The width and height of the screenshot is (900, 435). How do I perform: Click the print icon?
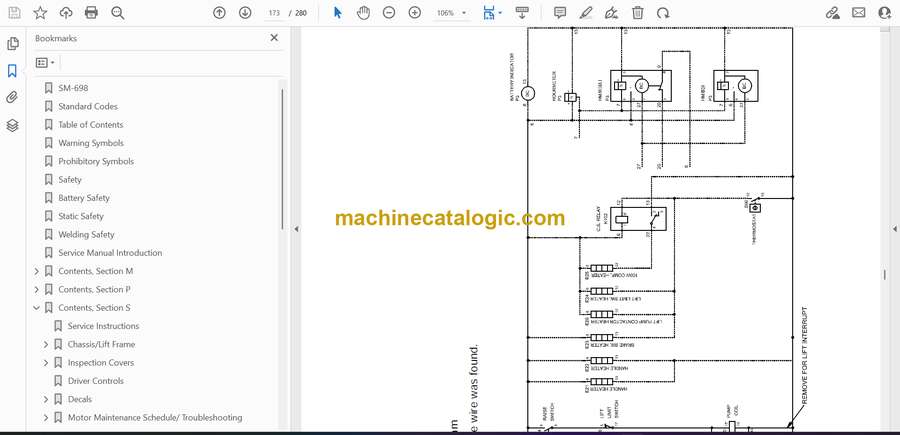point(92,13)
